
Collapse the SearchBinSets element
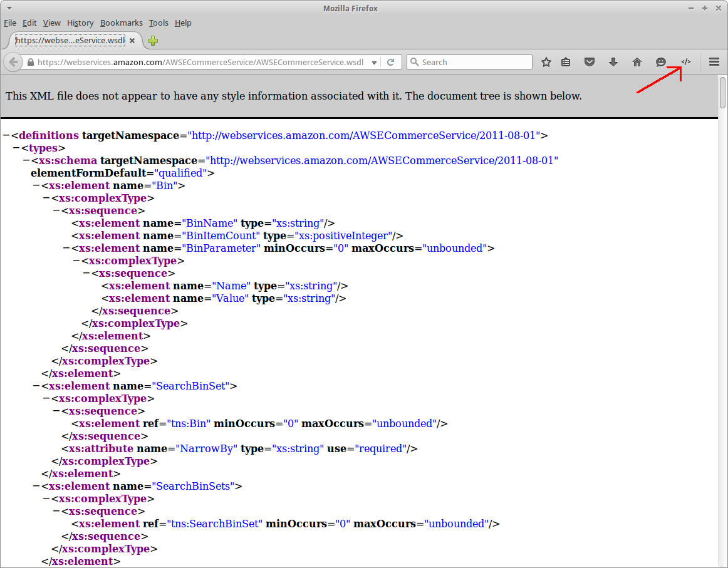[36, 487]
